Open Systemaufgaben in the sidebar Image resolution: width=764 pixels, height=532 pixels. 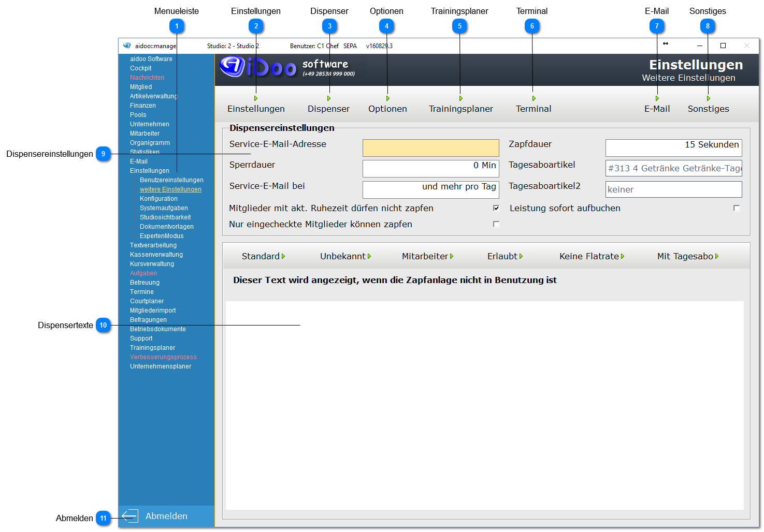(x=164, y=208)
